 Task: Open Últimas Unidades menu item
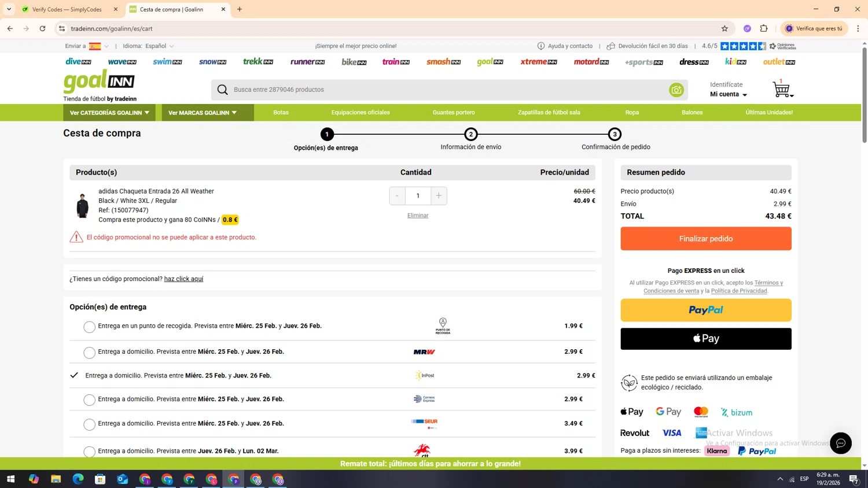coord(769,113)
